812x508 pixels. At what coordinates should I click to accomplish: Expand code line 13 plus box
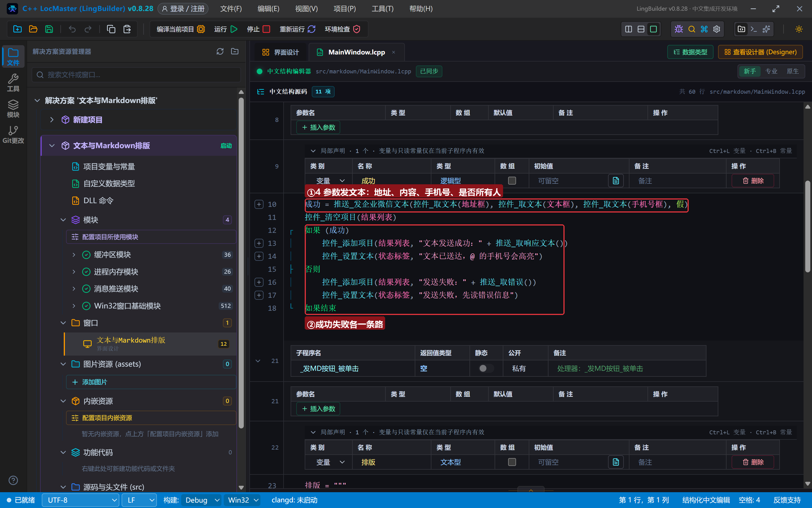(258, 243)
